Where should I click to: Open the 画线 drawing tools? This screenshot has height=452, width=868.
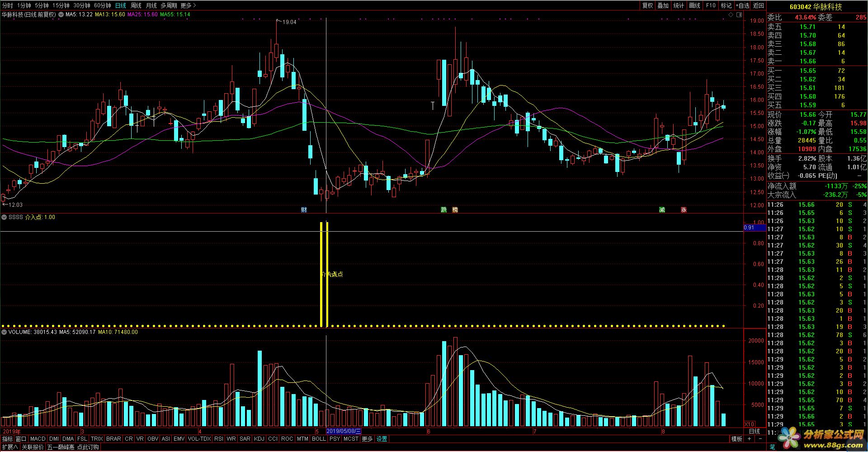point(694,5)
